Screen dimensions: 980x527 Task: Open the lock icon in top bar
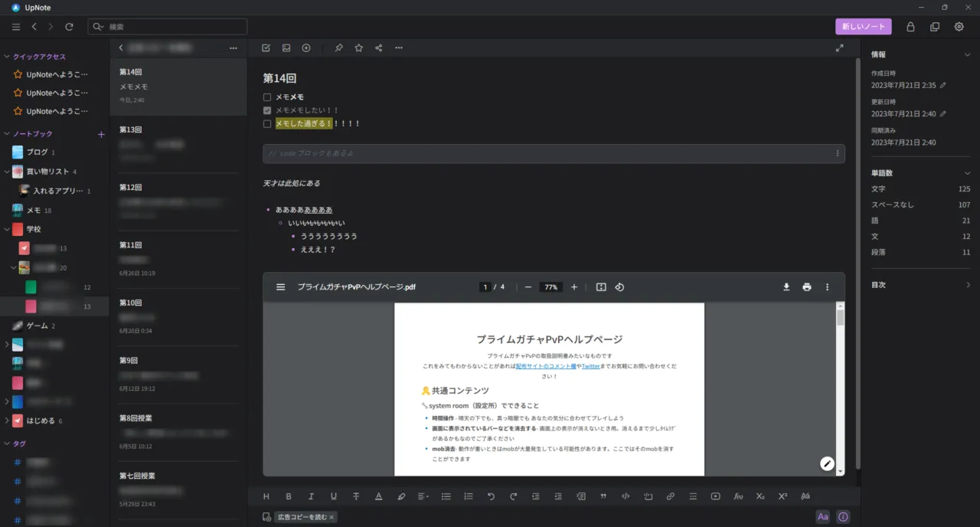[910, 27]
